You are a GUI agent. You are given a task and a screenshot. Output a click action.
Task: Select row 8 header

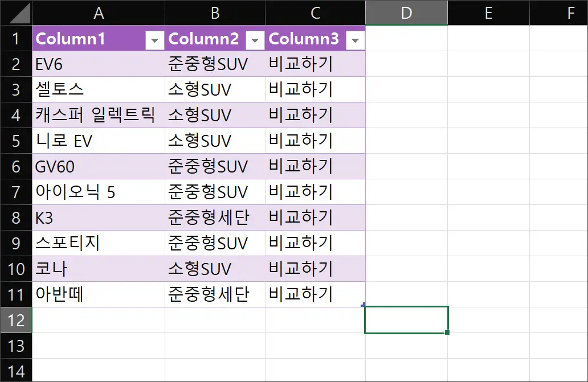point(16,217)
